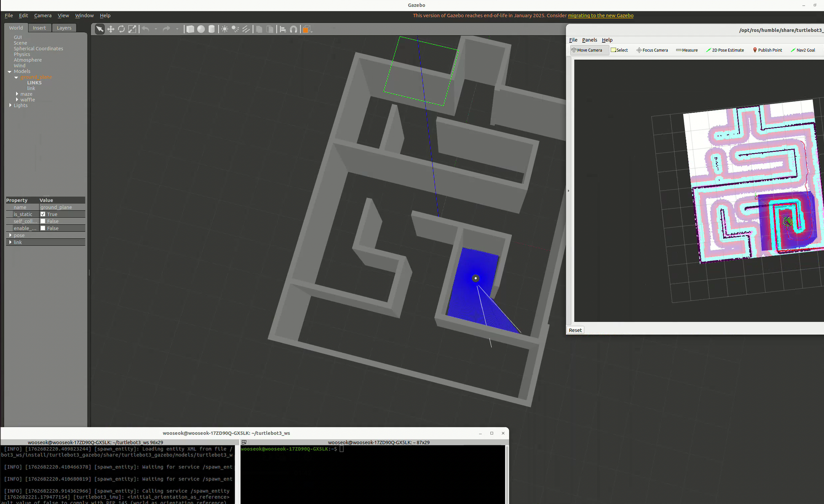
Task: Click the redo arrow icon
Action: pyautogui.click(x=166, y=29)
